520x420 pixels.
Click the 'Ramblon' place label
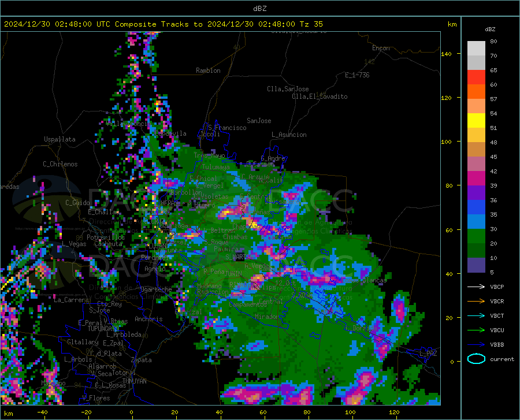coord(208,70)
